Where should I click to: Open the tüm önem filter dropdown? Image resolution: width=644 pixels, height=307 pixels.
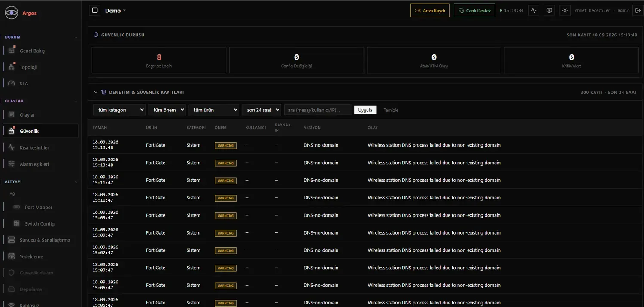[167, 110]
